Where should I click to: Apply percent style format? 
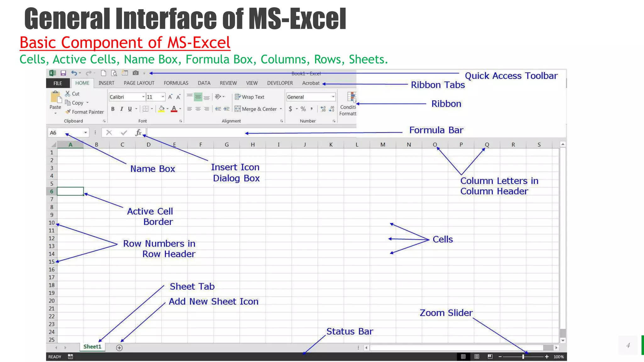303,109
